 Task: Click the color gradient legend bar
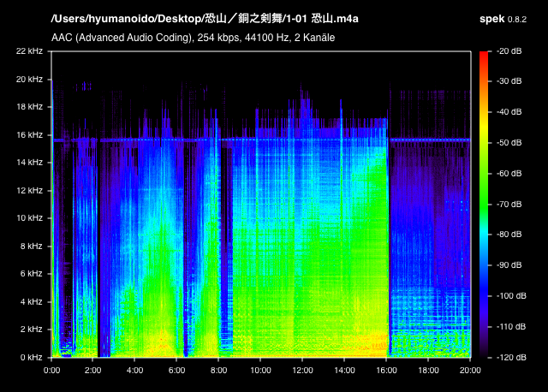click(485, 204)
